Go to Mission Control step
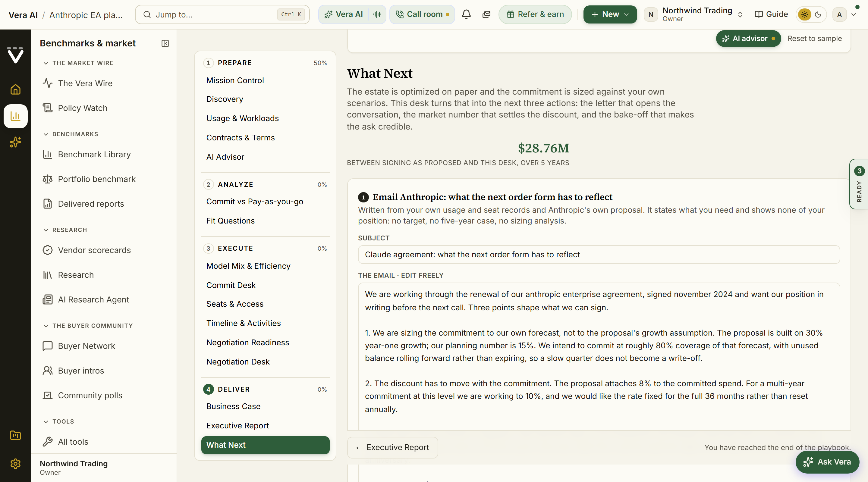 point(265,80)
